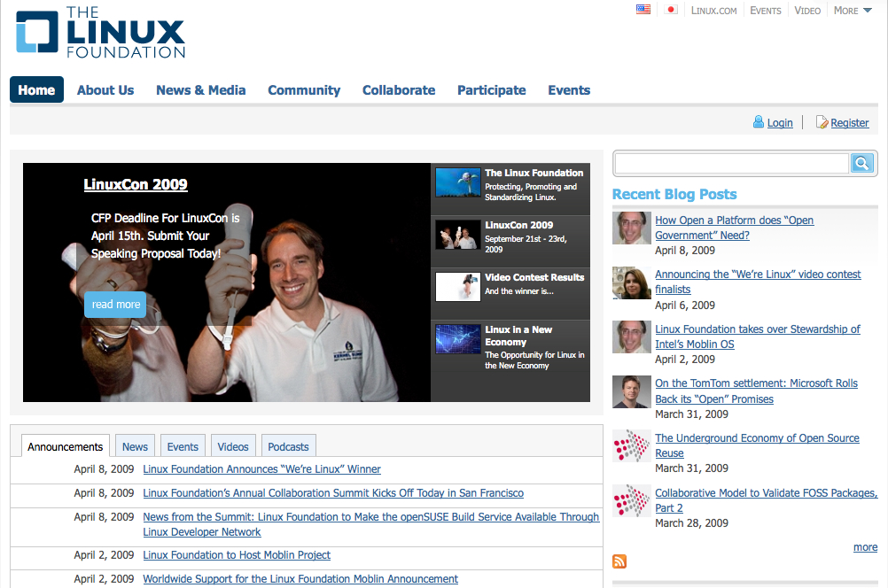Image resolution: width=888 pixels, height=588 pixels.
Task: Click the blue search magnifier button
Action: 861,163
